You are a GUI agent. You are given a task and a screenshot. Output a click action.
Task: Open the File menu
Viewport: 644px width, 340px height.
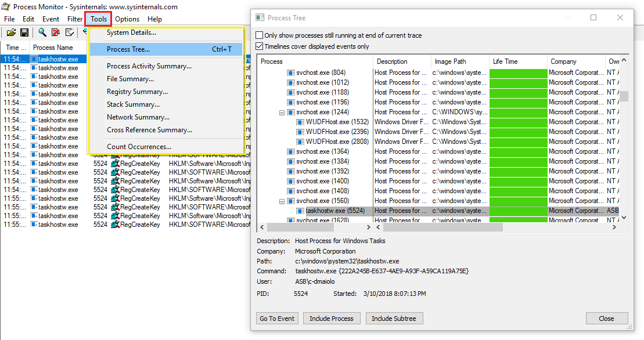9,19
